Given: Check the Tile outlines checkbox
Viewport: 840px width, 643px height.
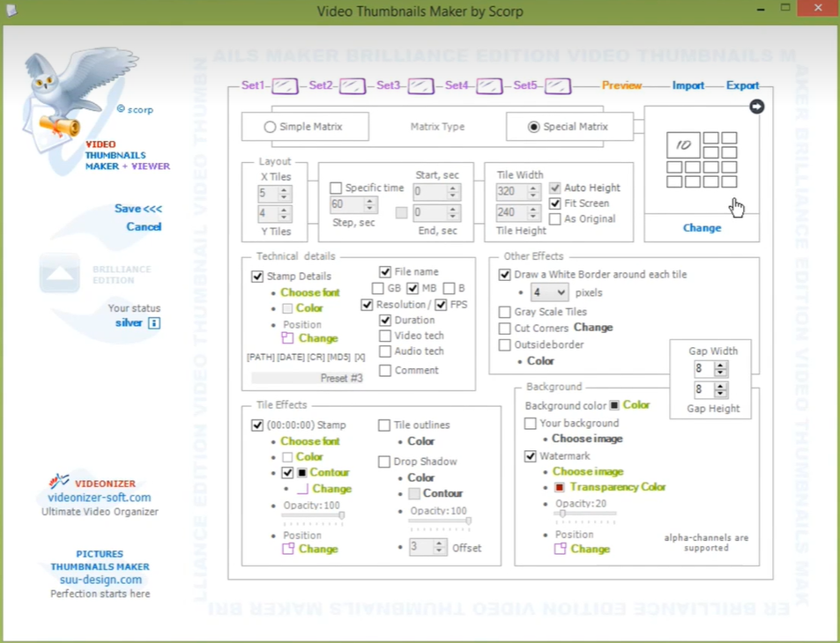Looking at the screenshot, I should (383, 425).
